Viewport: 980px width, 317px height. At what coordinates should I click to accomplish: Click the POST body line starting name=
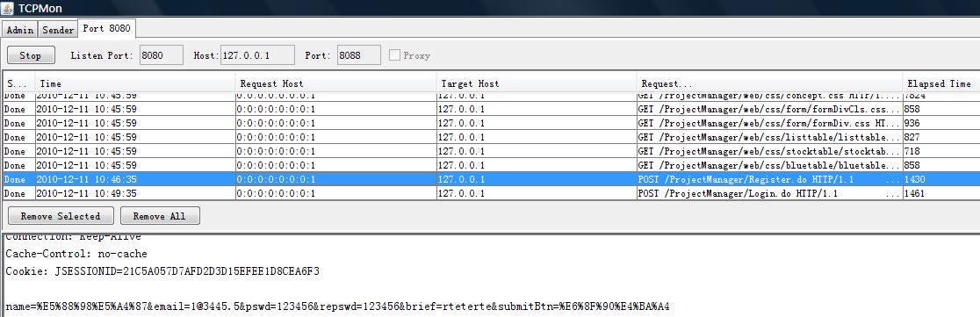(x=337, y=306)
